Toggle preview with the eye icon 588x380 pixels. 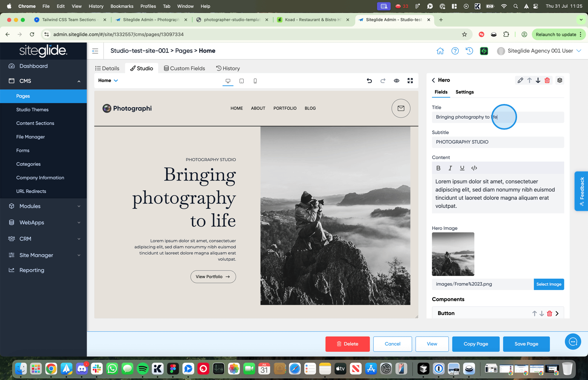397,81
